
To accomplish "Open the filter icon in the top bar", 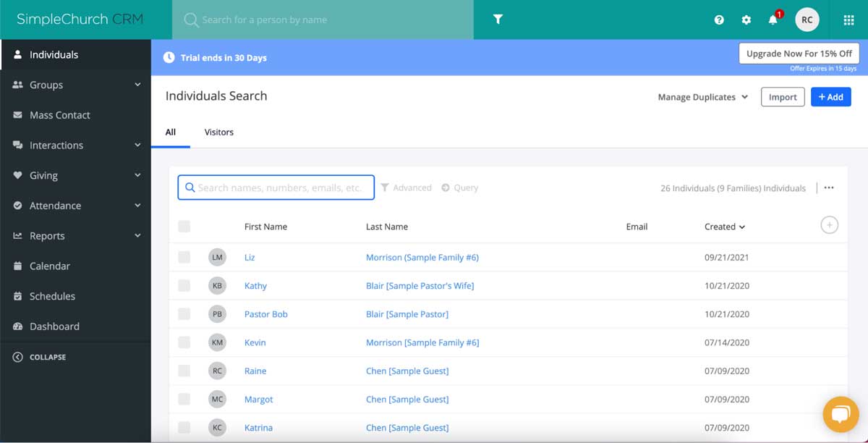I will tap(496, 20).
